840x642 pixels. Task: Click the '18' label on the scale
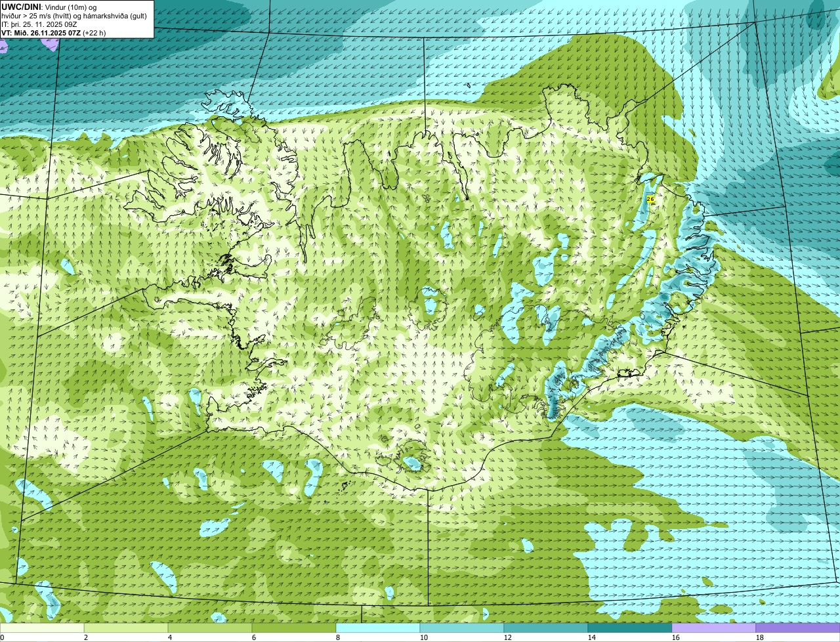(x=760, y=637)
